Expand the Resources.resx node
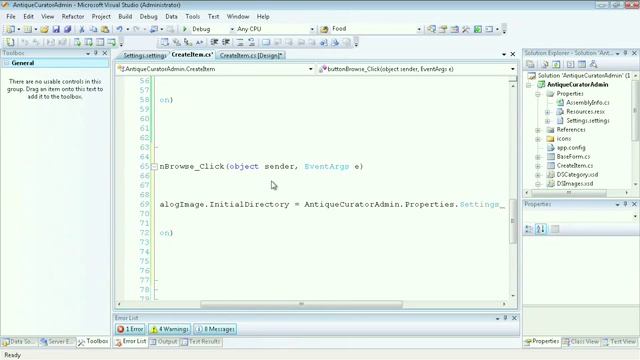 (x=548, y=112)
